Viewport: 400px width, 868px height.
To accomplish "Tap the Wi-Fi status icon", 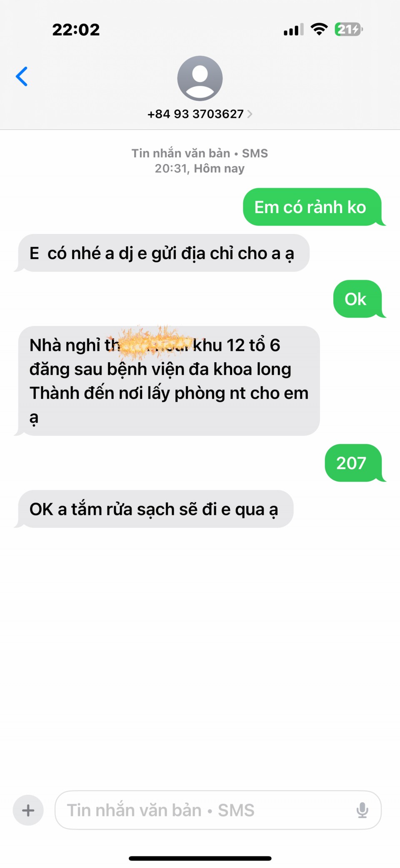I will pos(319,30).
